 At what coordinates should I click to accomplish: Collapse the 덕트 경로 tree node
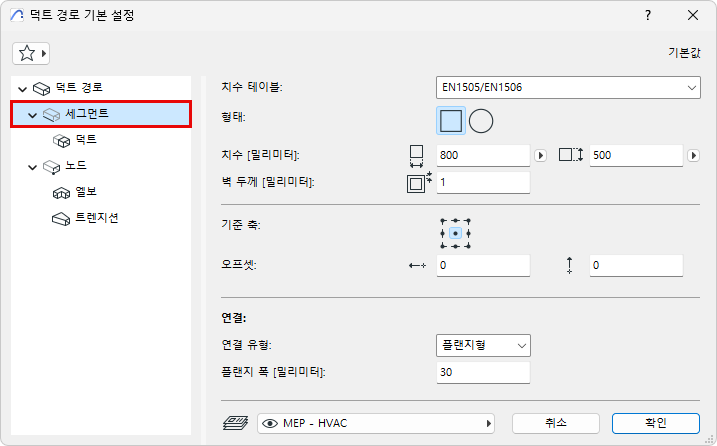pyautogui.click(x=22, y=89)
